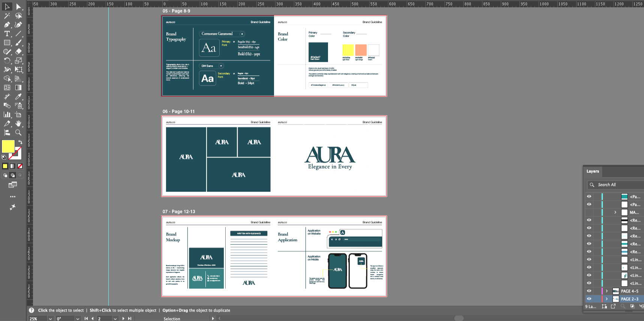Expand the PAGE 4-5 layer
This screenshot has height=321, width=644.
(x=607, y=291)
